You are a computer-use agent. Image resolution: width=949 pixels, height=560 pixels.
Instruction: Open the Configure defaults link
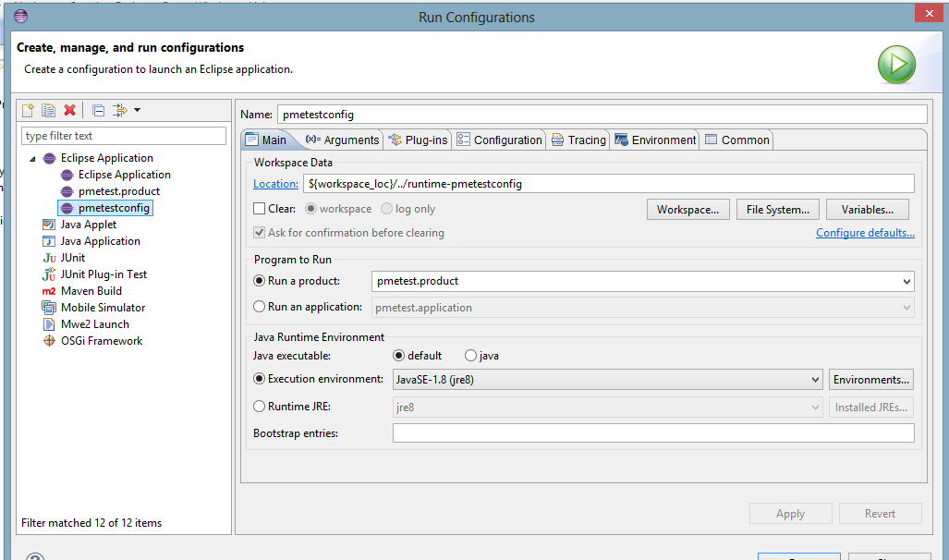[865, 233]
